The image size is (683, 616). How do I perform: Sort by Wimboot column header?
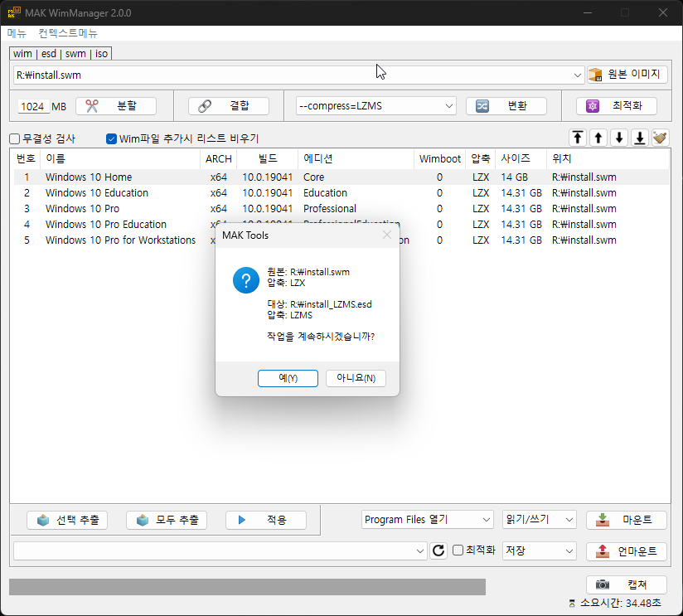440,158
